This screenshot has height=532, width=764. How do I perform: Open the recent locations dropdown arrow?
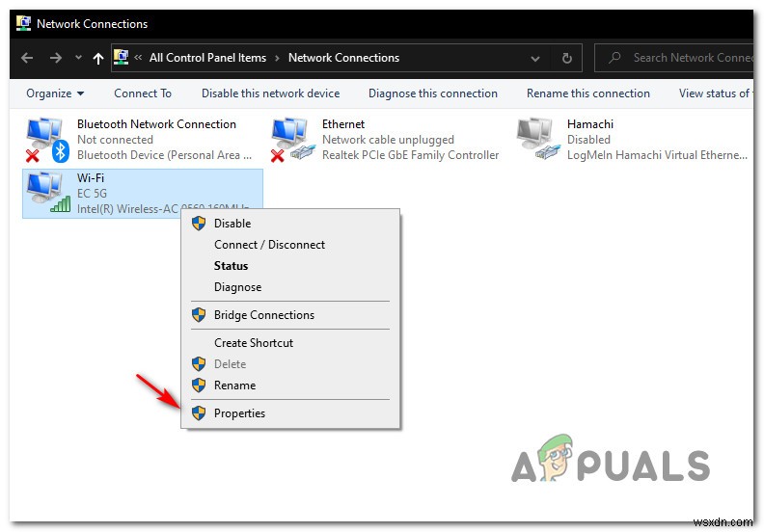(78, 58)
